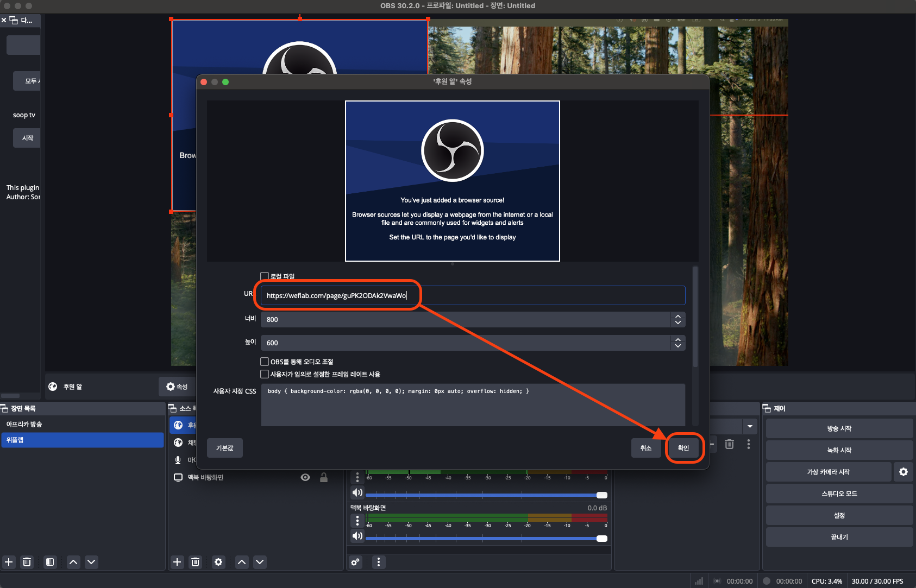Image resolution: width=916 pixels, height=588 pixels.
Task: Mute upper audio track speaker icon
Action: (357, 492)
